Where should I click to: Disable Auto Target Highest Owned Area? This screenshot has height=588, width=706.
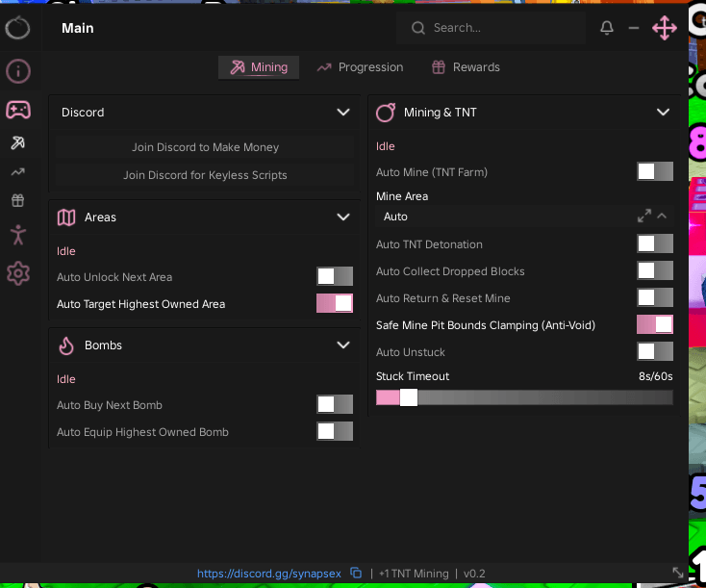tap(335, 303)
